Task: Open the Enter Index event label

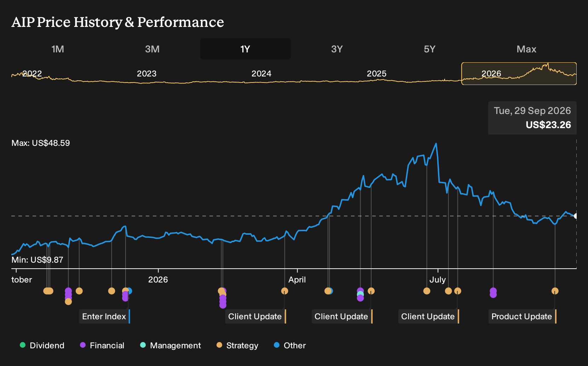Action: pos(105,316)
